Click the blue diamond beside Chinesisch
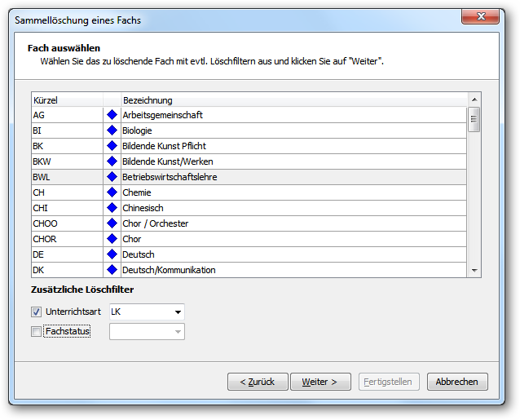Viewport: 520px width, 420px height. click(112, 208)
